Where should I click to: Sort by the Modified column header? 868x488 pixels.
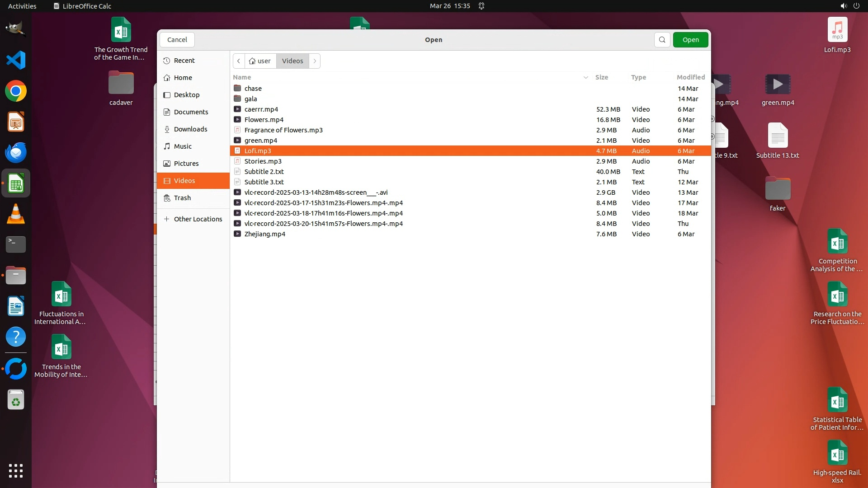[x=690, y=77]
